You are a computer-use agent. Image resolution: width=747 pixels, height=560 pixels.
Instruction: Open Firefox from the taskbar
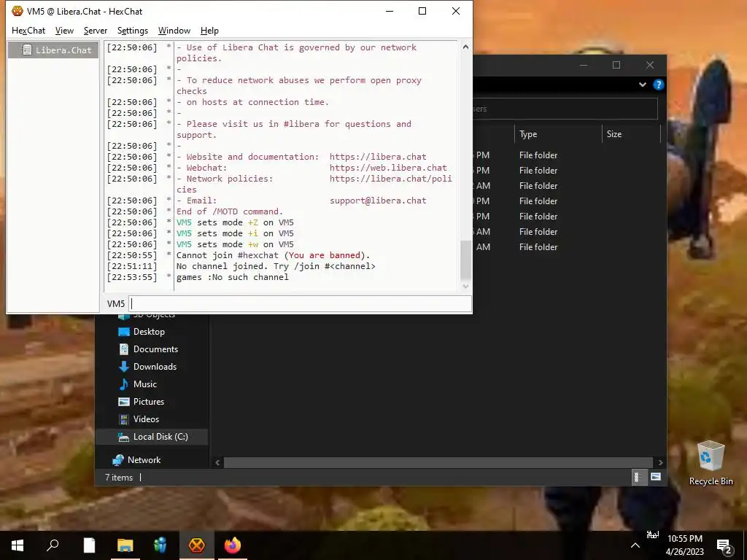tap(233, 545)
